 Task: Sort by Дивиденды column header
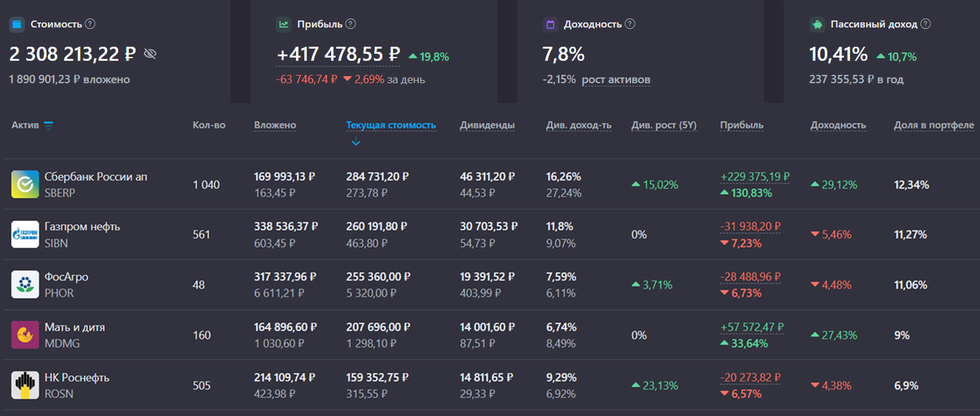click(487, 125)
